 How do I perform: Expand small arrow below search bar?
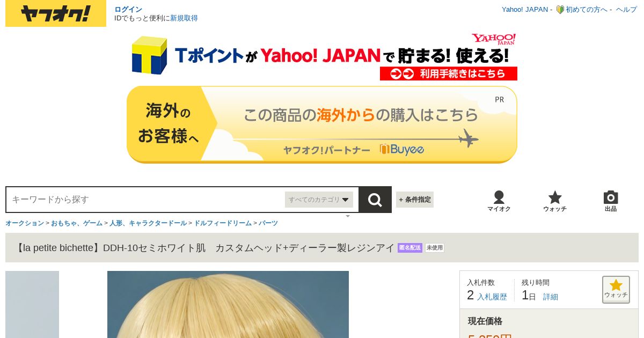[x=348, y=216]
